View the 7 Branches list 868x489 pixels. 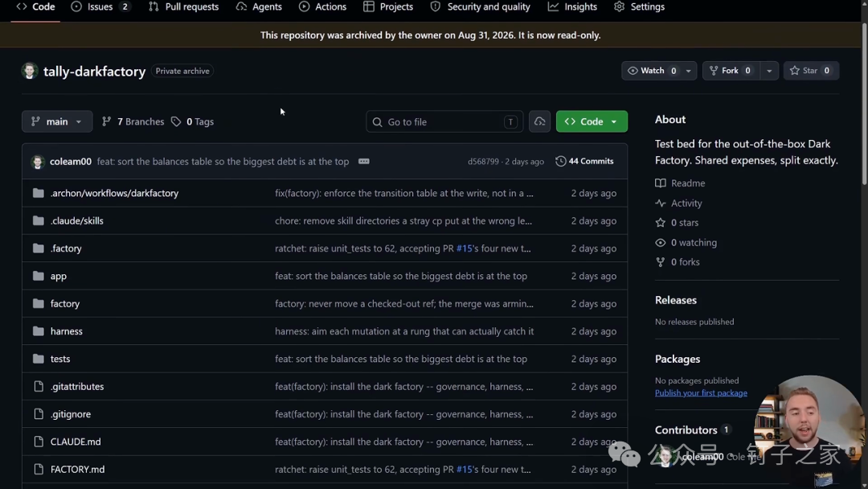pyautogui.click(x=133, y=121)
